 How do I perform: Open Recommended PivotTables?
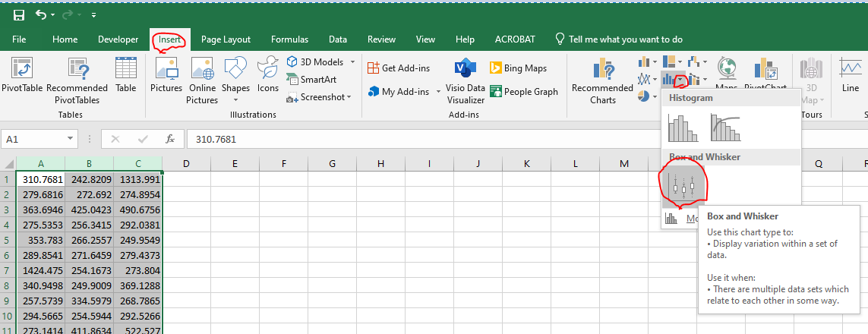77,80
